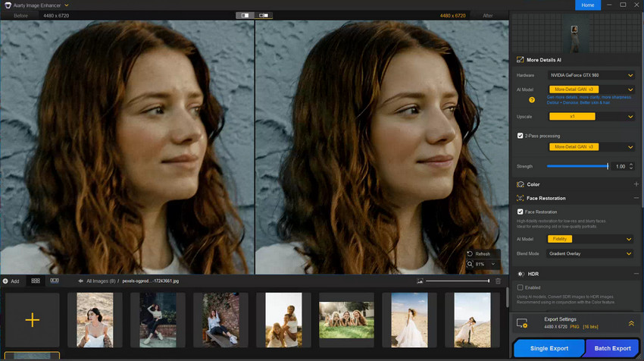
Task: Click the Aiarty Image Enhancer logo icon
Action: point(8,5)
